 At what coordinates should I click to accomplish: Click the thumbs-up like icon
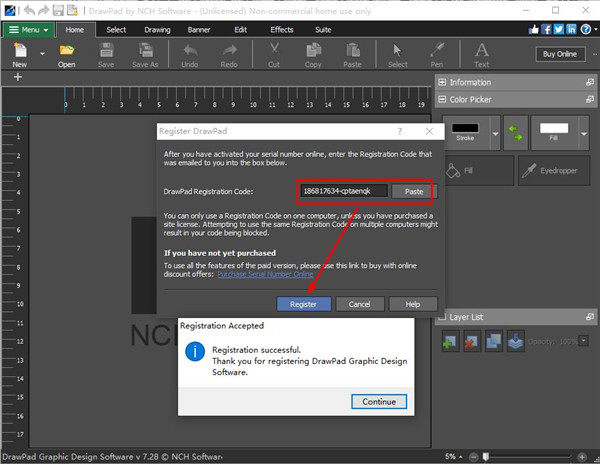tap(533, 29)
